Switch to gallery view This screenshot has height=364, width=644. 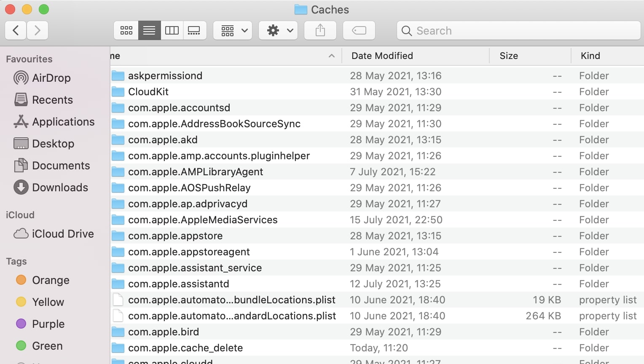pyautogui.click(x=194, y=30)
